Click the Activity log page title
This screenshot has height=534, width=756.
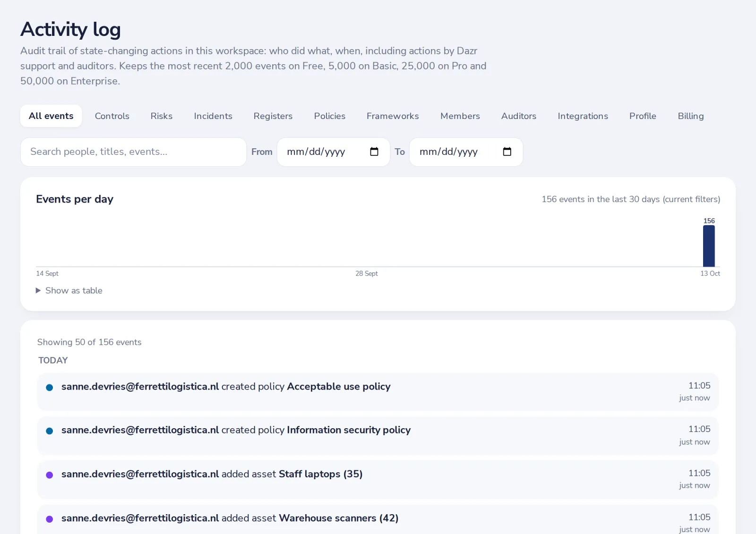coord(70,29)
